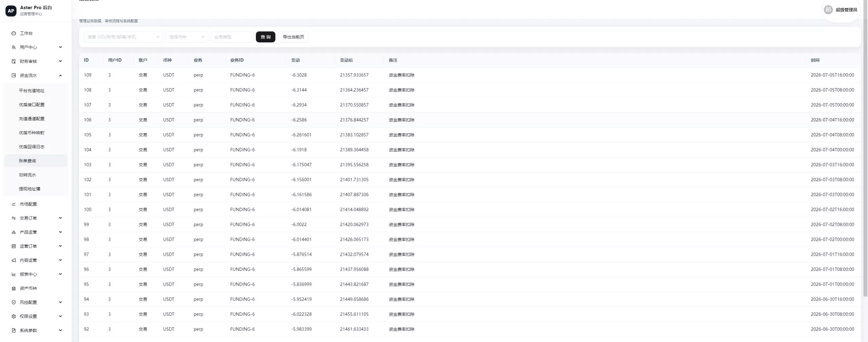This screenshot has height=342, width=868.
Task: Click the 工作台 dashboard icon
Action: coord(14,33)
